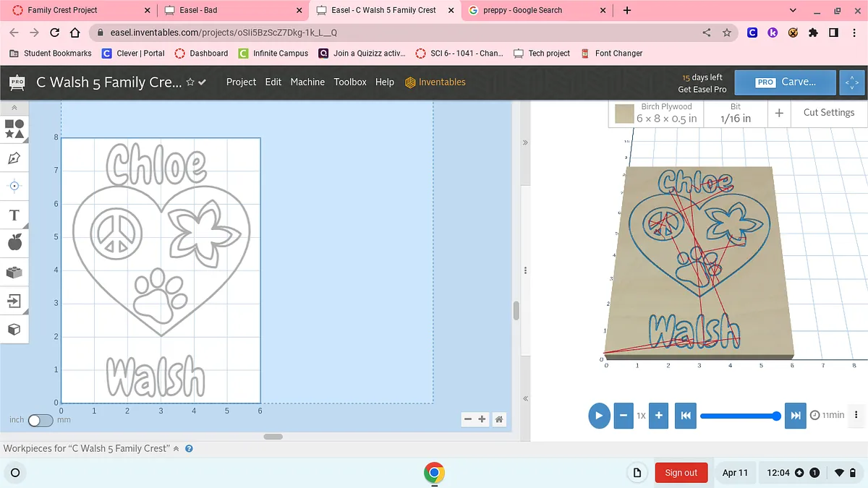Open the 1/16 in Bit selector
The height and width of the screenshot is (488, 868).
click(x=735, y=113)
